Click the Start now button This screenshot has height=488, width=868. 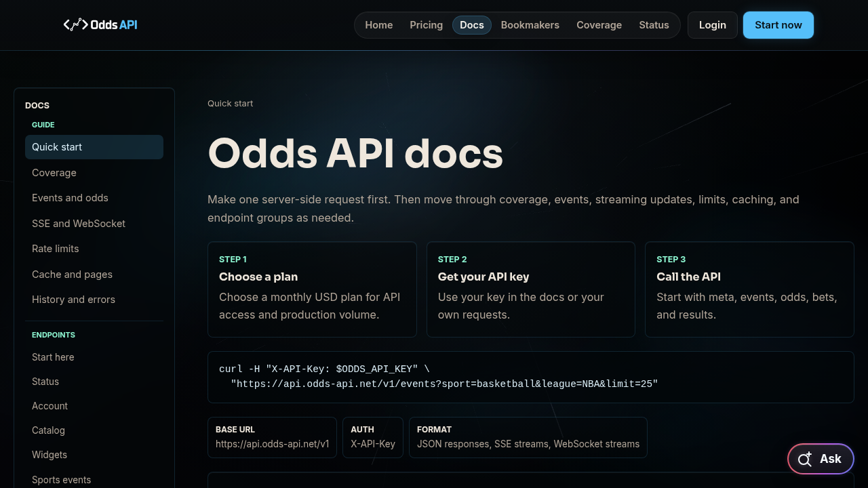click(778, 25)
